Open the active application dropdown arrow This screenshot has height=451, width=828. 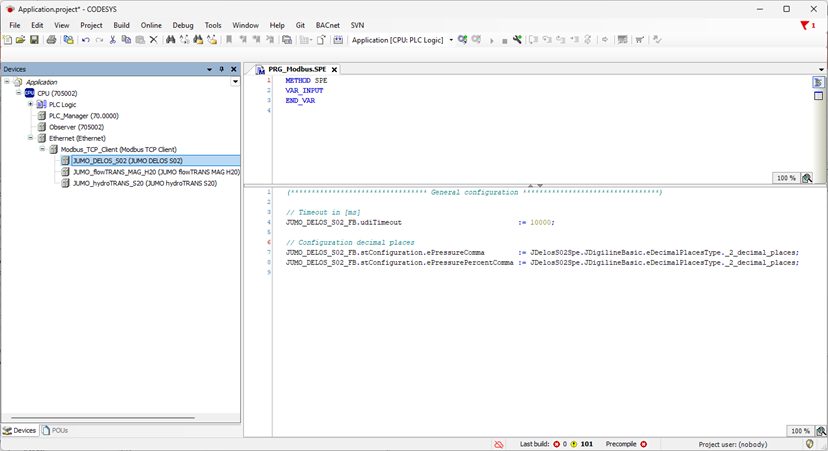tap(451, 40)
